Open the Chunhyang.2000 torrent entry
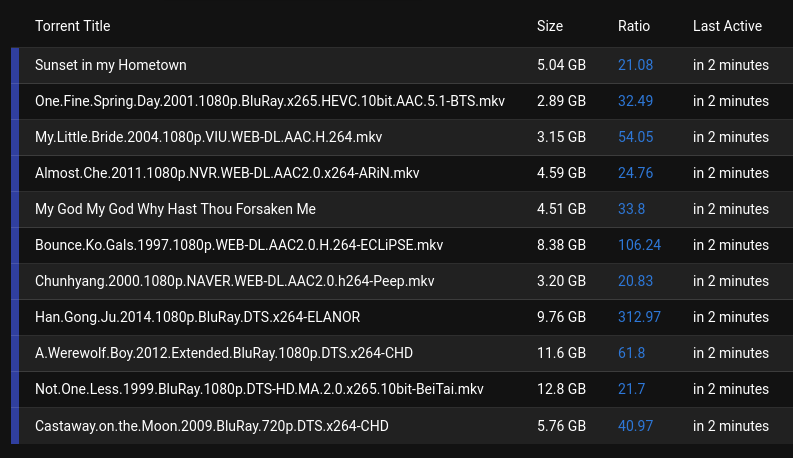The width and height of the screenshot is (793, 458). 235,281
